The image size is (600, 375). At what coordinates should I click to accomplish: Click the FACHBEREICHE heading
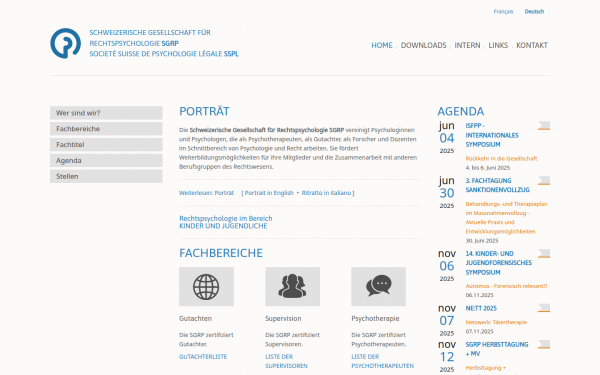[221, 253]
